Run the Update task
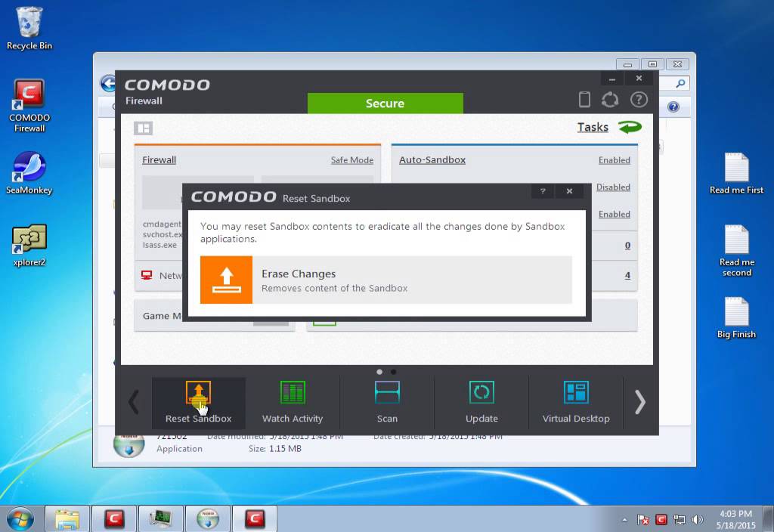The height and width of the screenshot is (532, 774). 481,402
